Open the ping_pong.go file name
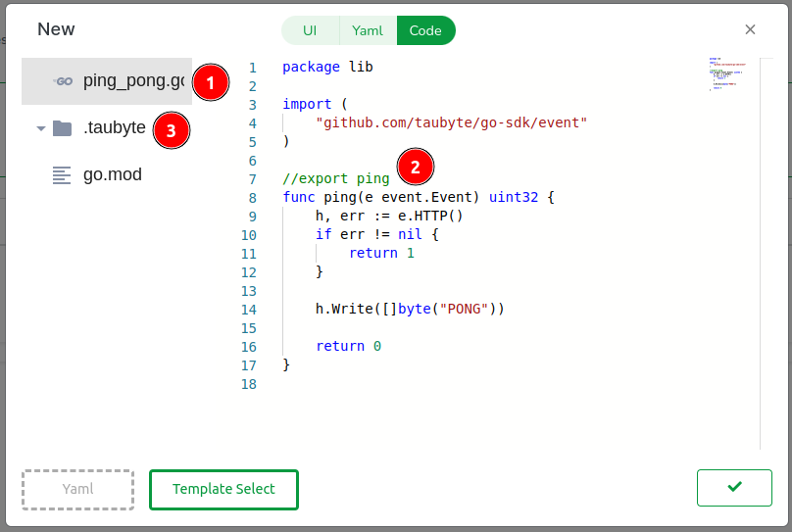 pos(132,80)
